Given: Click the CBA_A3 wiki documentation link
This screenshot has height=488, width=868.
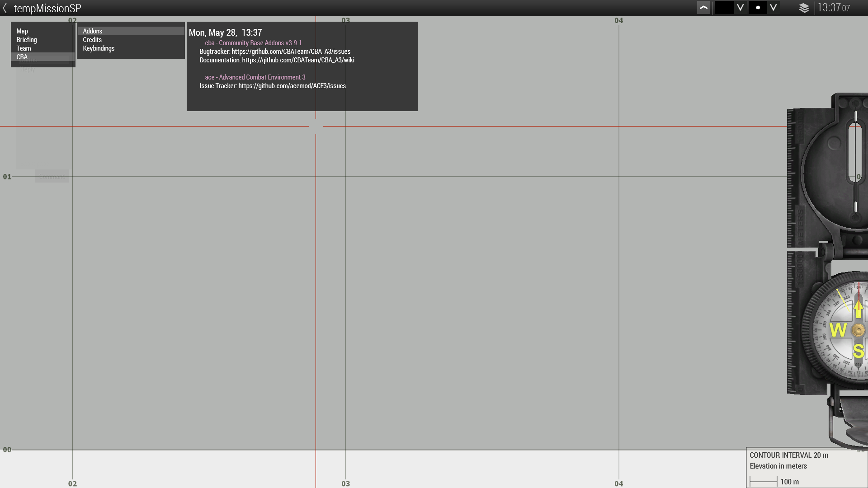Looking at the screenshot, I should point(298,60).
